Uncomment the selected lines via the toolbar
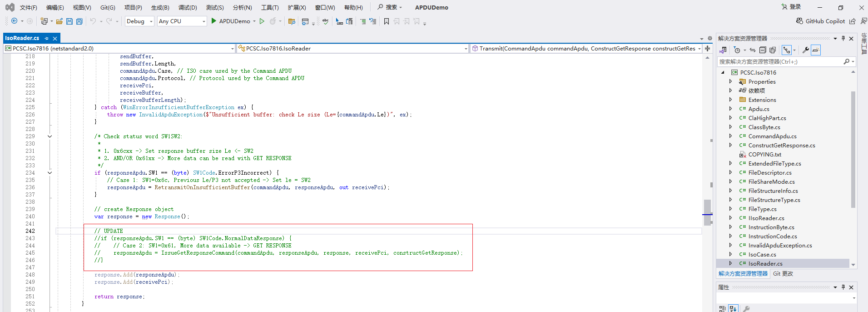 372,21
